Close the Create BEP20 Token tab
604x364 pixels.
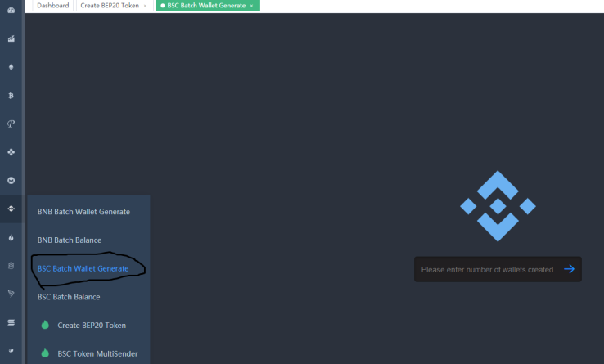pos(146,6)
